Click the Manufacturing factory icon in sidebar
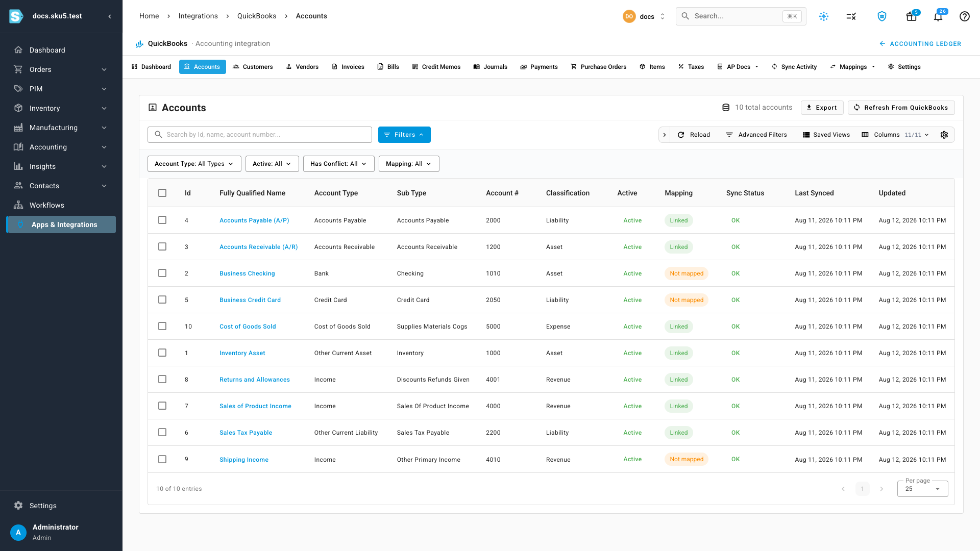 [18, 128]
